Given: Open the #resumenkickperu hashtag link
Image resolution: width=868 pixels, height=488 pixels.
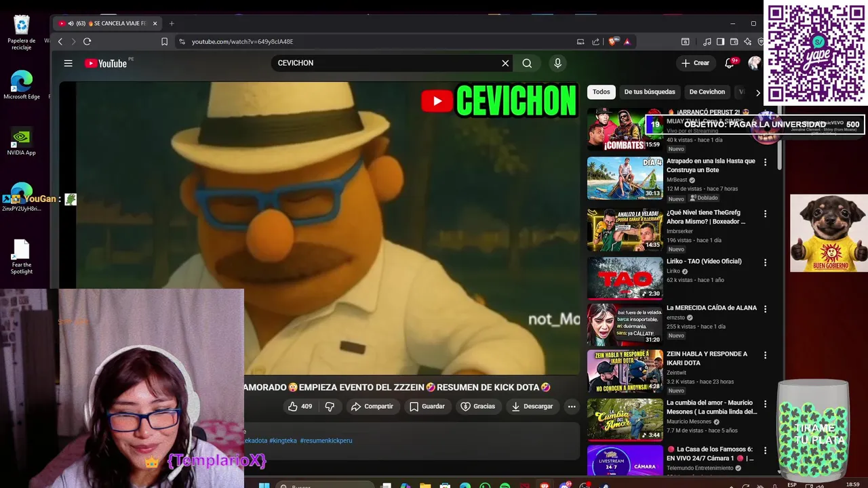Looking at the screenshot, I should point(326,441).
